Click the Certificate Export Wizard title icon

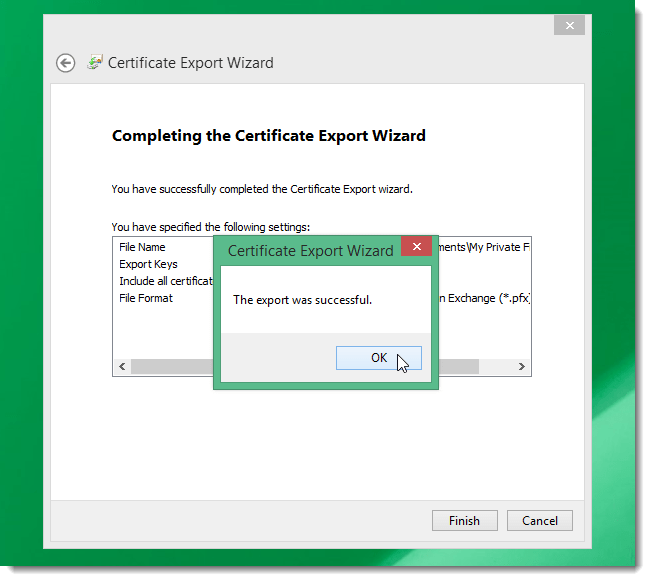pos(95,63)
